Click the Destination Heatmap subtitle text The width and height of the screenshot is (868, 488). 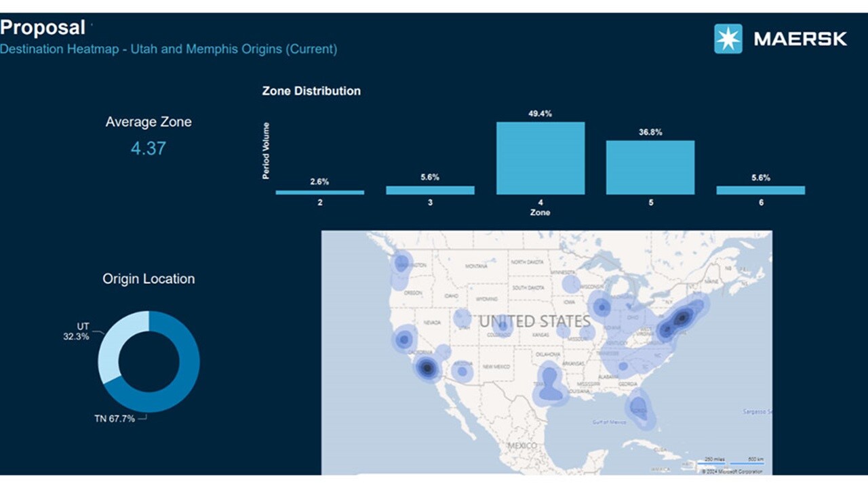coord(168,49)
